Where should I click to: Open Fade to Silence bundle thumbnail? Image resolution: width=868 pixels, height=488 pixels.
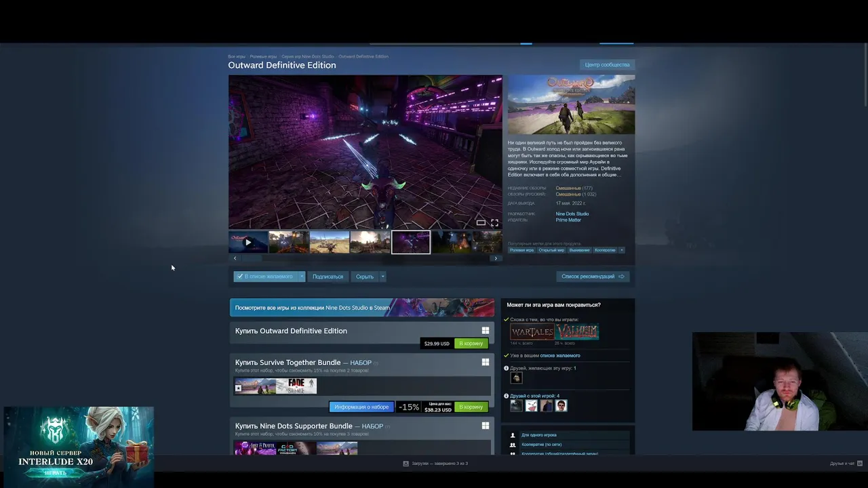coord(296,386)
